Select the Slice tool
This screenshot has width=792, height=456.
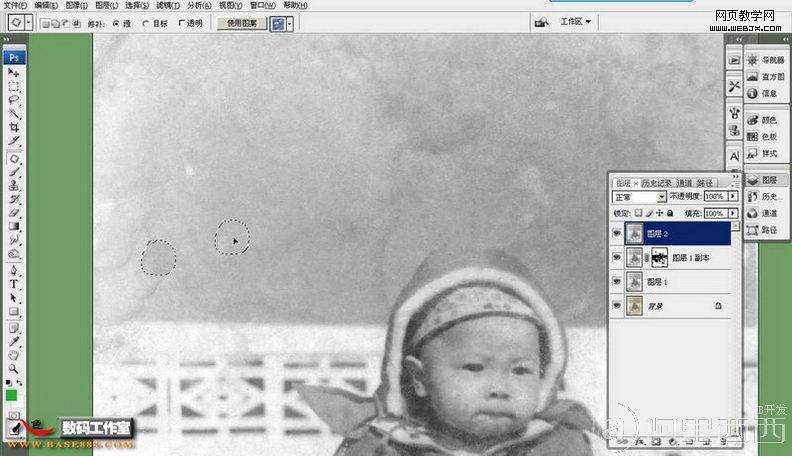coord(14,140)
